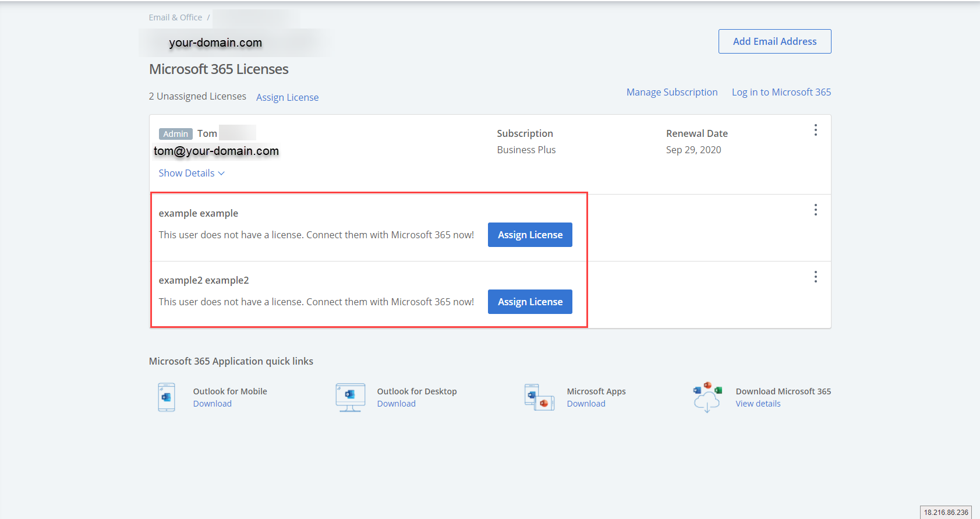Expand Show Details for Tom

[x=191, y=173]
